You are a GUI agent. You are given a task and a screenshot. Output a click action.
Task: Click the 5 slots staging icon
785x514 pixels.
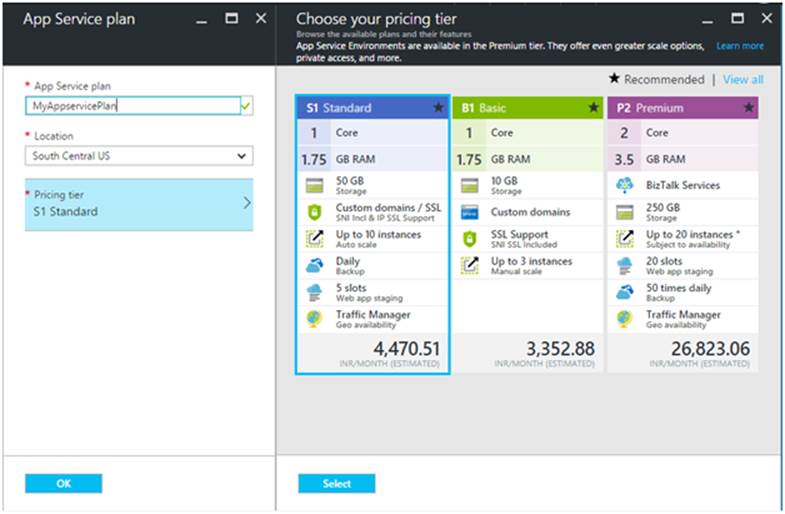pos(314,292)
